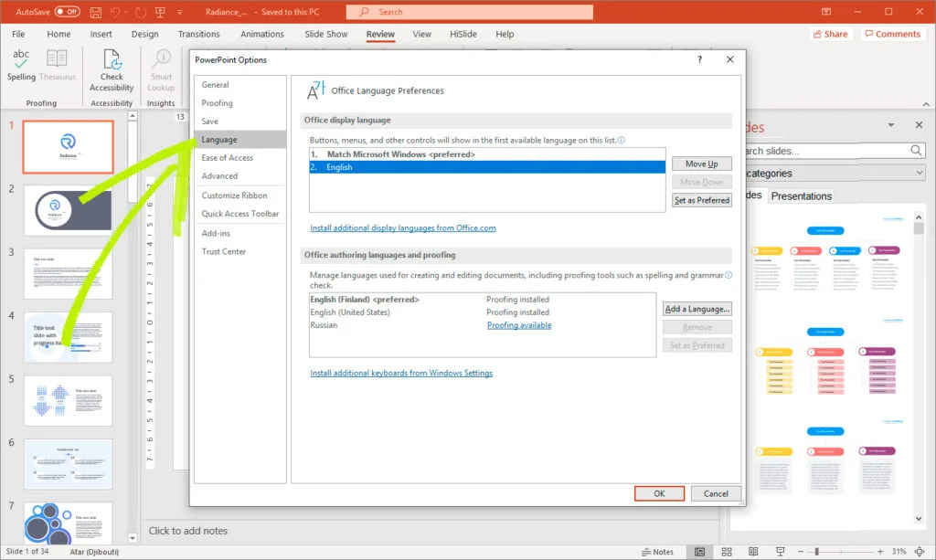Screen dimensions: 936x560
Task: Click OK in PowerPoint Options
Action: tap(659, 494)
